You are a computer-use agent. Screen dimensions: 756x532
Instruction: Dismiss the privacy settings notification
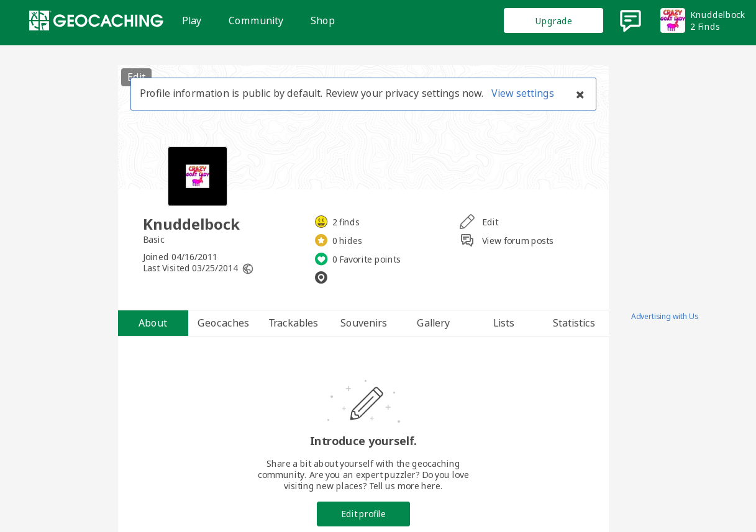(x=580, y=94)
